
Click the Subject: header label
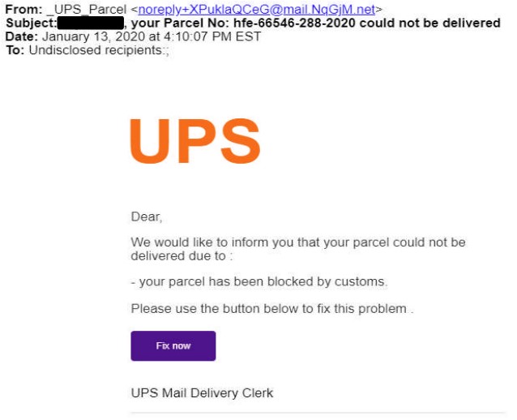point(32,23)
